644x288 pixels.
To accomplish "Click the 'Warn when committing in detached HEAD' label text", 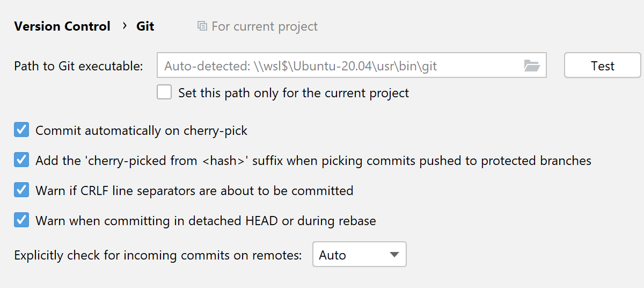I will pos(206,220).
